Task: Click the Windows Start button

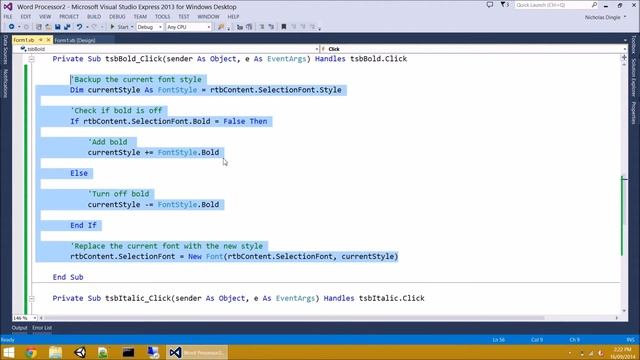Action: pos(9,352)
